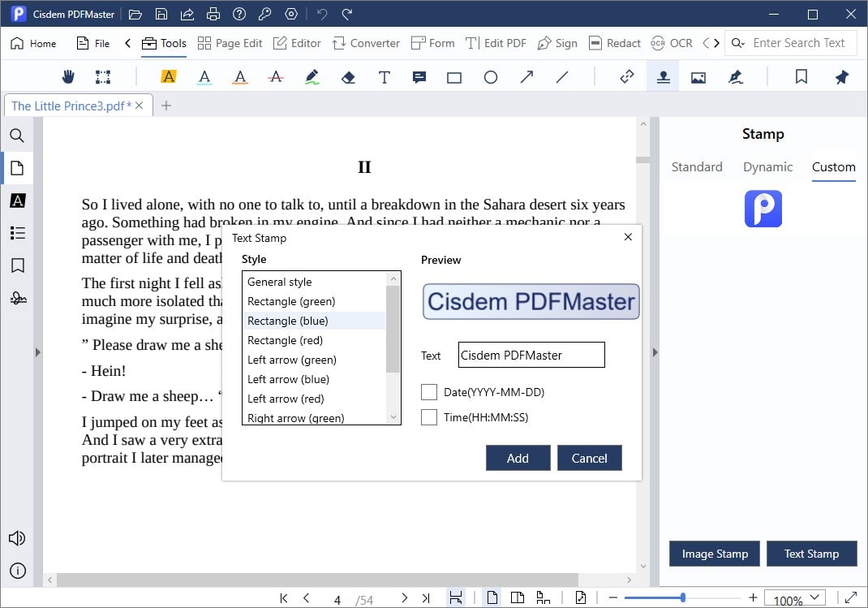Check the Time(HH:MM:SS) option
This screenshot has width=868, height=608.
point(429,417)
